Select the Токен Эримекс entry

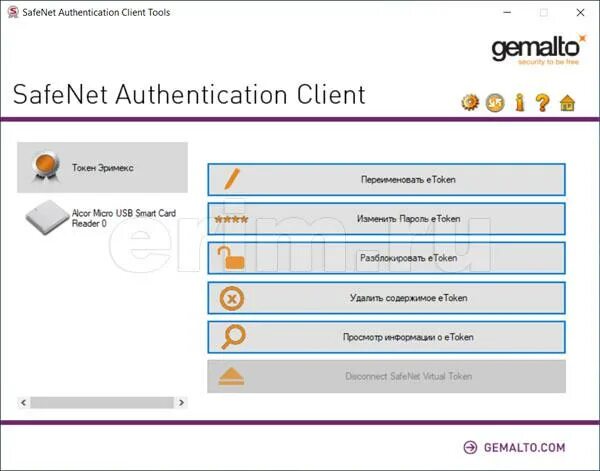pos(103,167)
